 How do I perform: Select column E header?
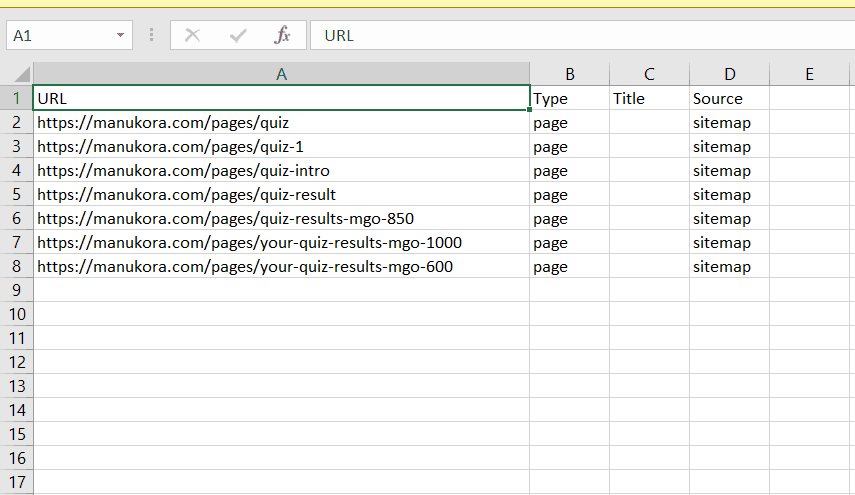coord(809,74)
